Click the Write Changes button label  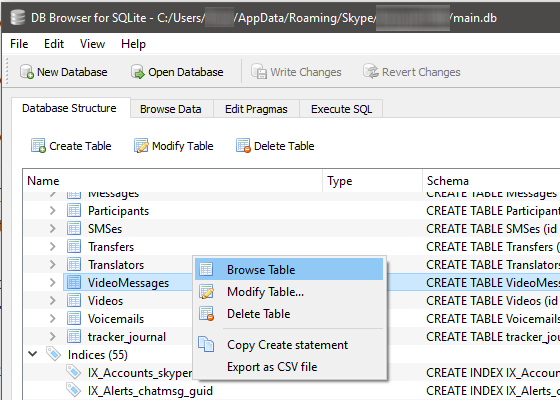point(306,72)
